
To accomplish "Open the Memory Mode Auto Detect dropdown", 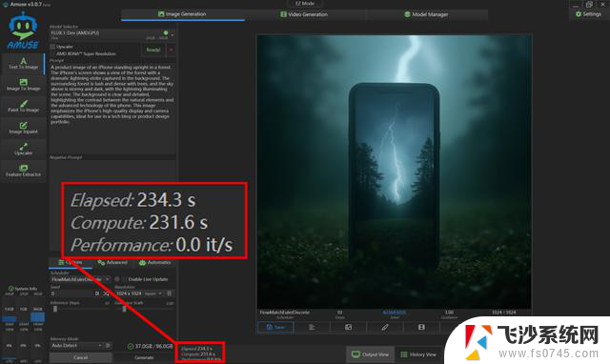I will click(77, 345).
